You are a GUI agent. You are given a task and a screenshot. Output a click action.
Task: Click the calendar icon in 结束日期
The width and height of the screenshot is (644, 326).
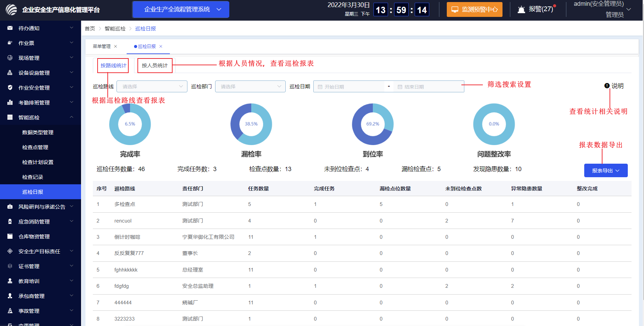tap(400, 87)
